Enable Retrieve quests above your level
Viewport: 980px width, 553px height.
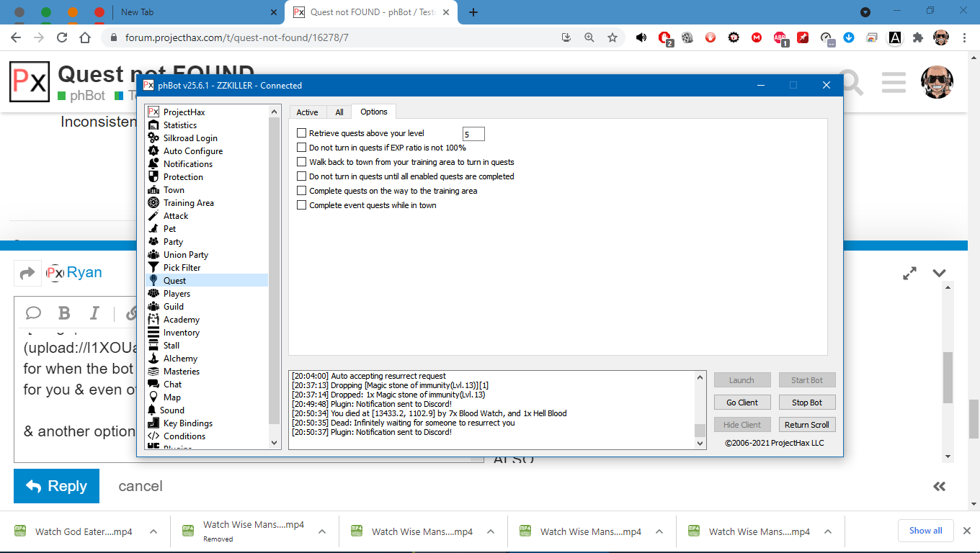tap(302, 133)
